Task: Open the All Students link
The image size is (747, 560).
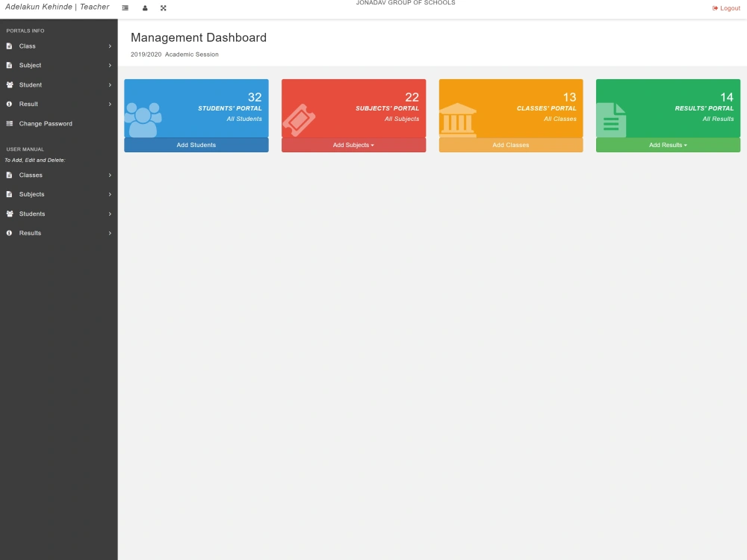Action: tap(244, 119)
